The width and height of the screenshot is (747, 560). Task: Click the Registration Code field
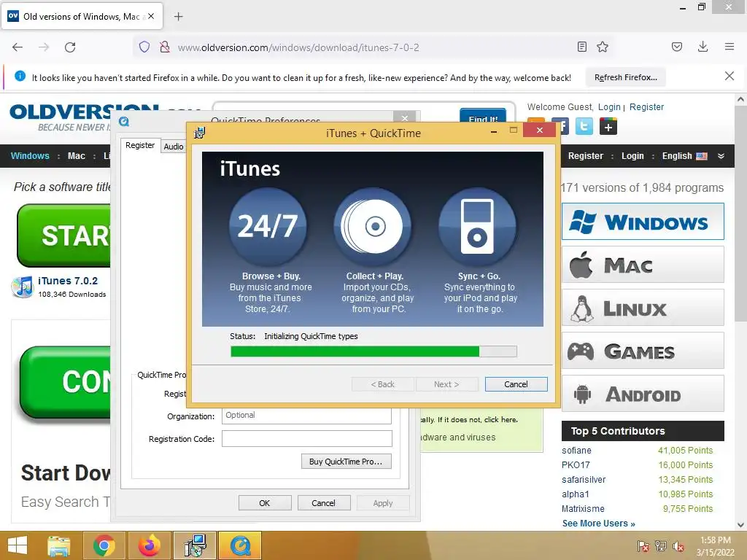[307, 438]
